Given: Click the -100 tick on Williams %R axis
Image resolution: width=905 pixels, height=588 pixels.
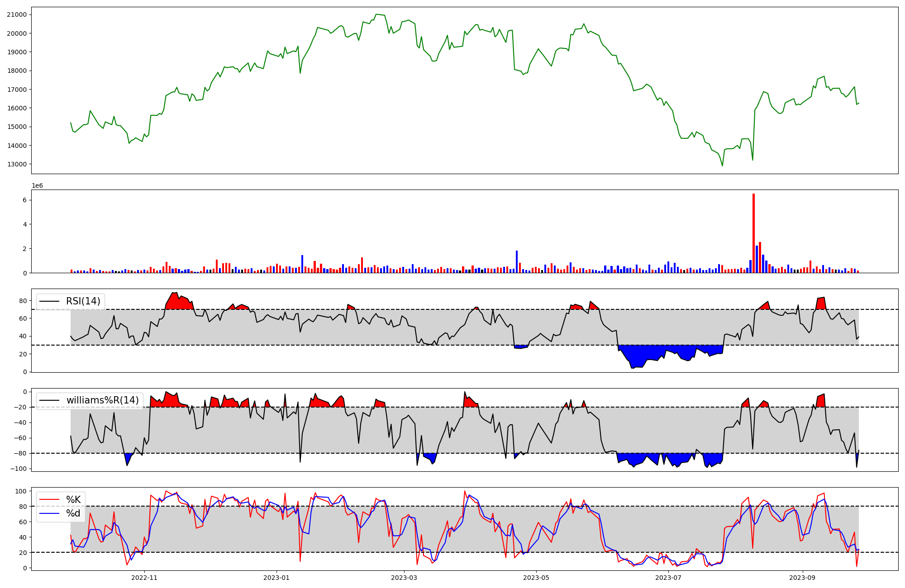Looking at the screenshot, I should point(18,469).
